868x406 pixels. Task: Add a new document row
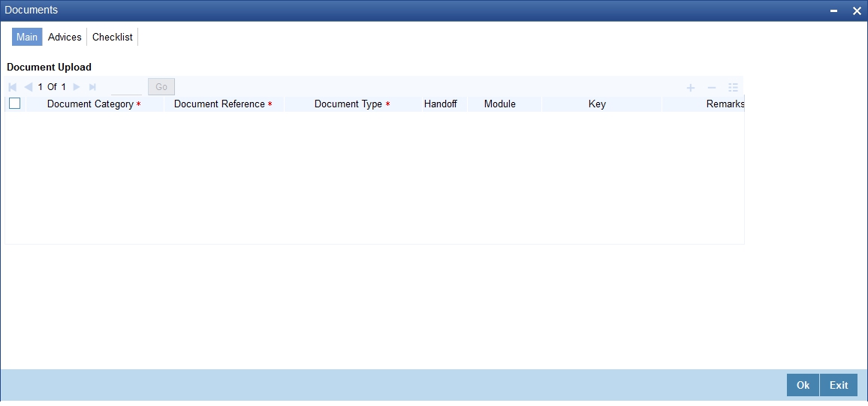click(x=690, y=87)
